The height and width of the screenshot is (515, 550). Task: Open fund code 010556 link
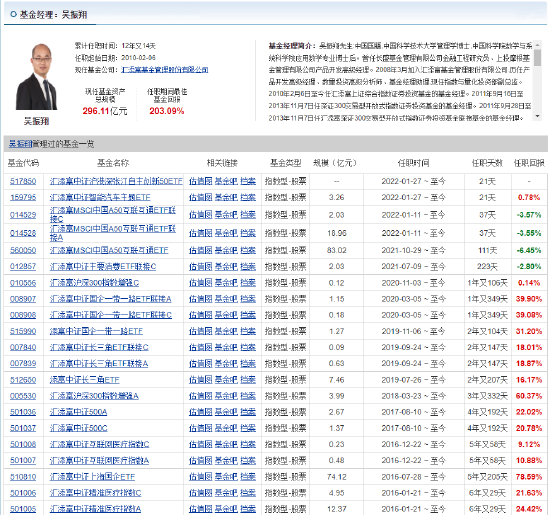click(23, 283)
